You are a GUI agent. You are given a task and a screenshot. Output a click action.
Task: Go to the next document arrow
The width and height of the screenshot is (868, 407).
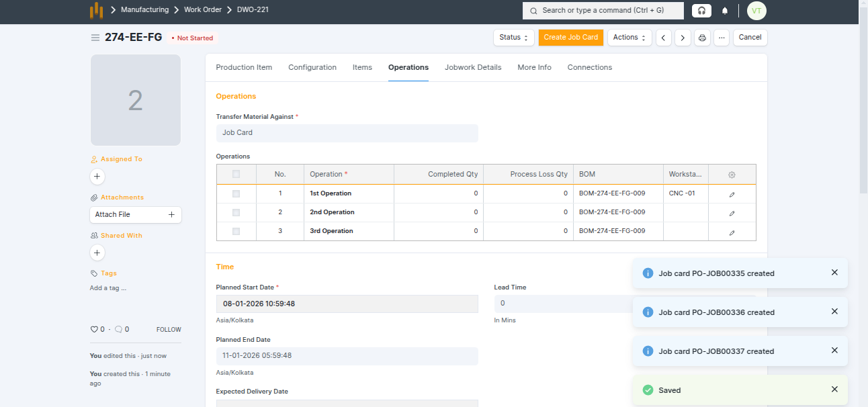[683, 38]
